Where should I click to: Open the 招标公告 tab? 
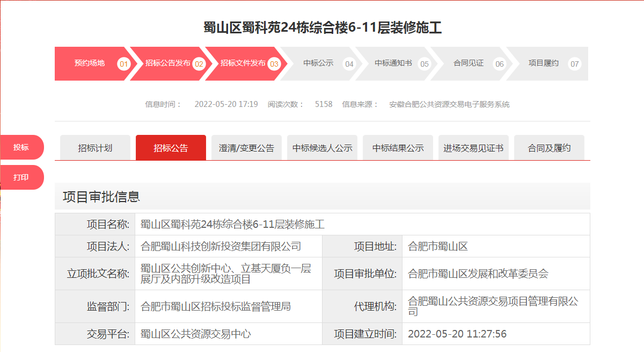(171, 148)
